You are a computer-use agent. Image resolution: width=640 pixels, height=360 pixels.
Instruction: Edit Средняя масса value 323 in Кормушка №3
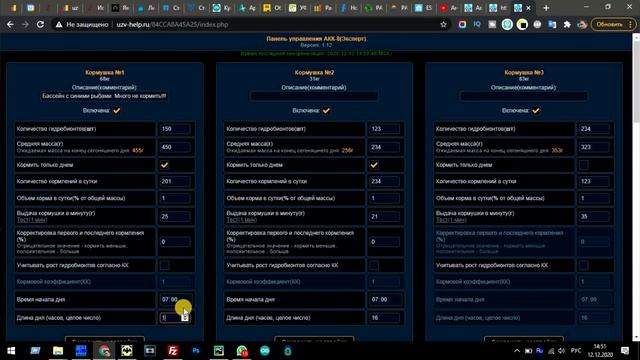(594, 147)
